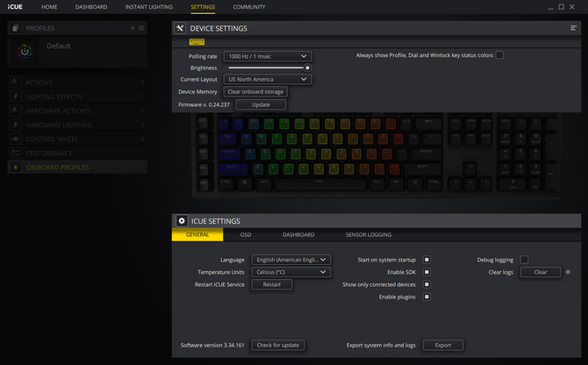
Task: Click the Restart iCUE Service button
Action: [x=271, y=284]
